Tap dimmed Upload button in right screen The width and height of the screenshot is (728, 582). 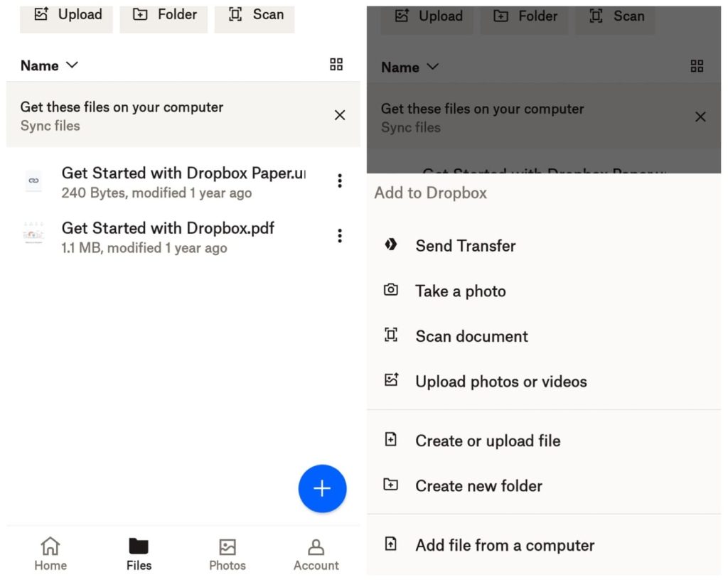427,19
